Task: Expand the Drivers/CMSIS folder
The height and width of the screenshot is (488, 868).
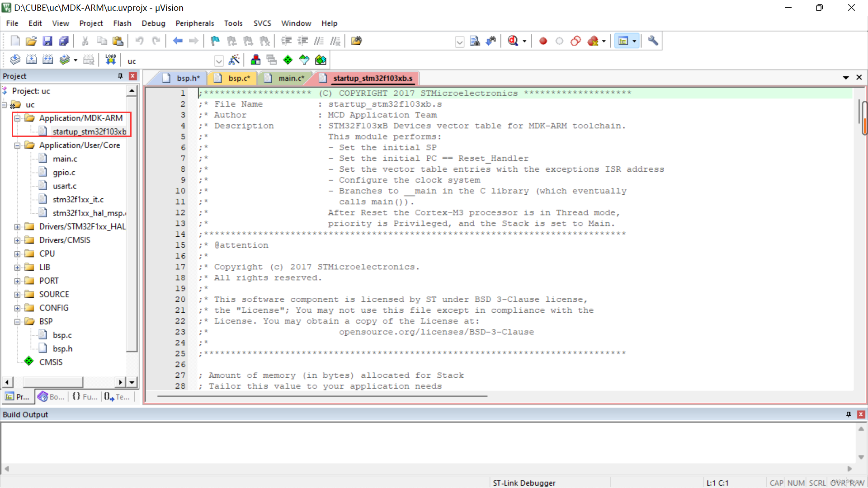Action: coord(17,240)
